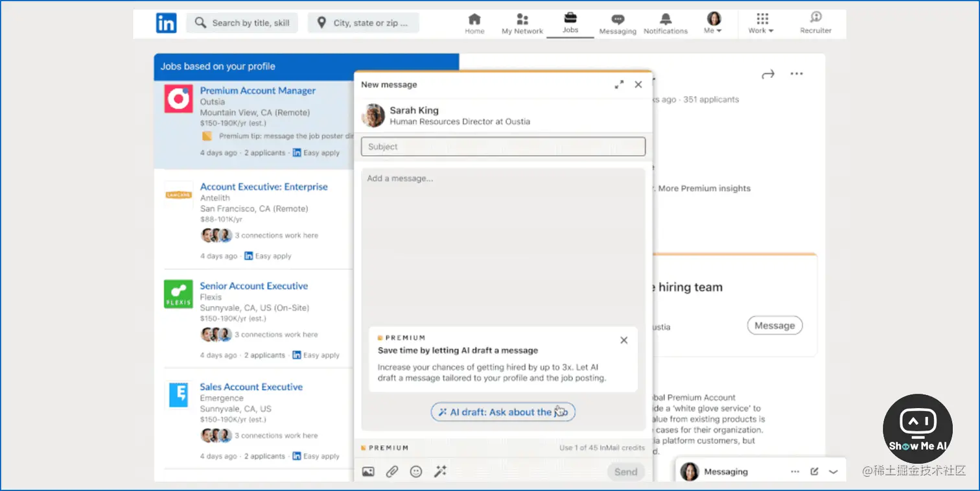Expand the New message window

coord(619,84)
